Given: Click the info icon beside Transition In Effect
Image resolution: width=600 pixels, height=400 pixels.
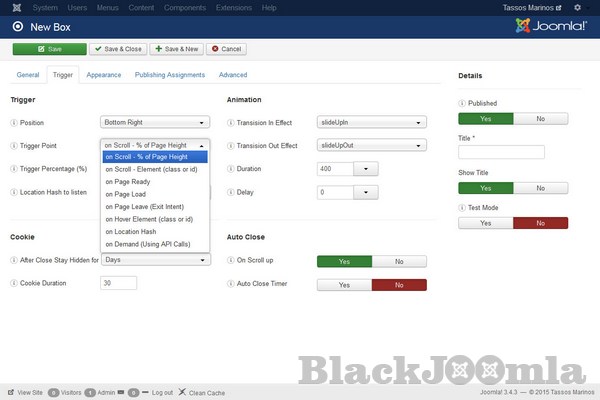Looking at the screenshot, I should 231,122.
